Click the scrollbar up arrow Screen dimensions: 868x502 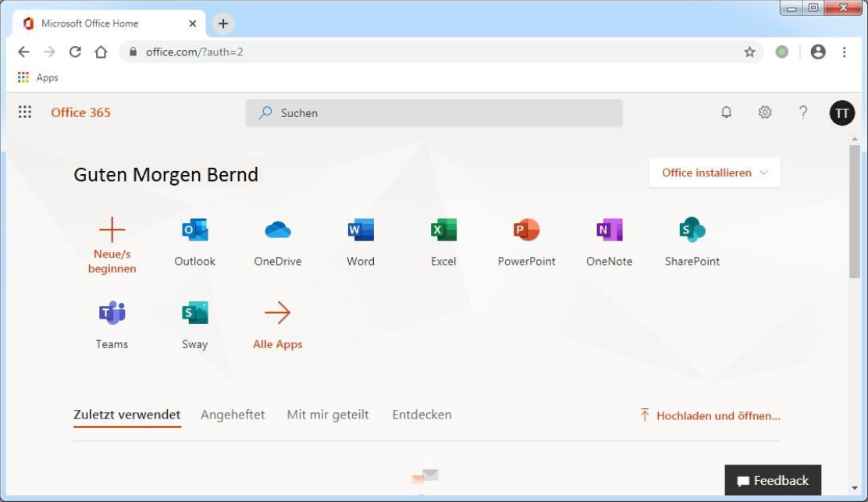click(855, 138)
